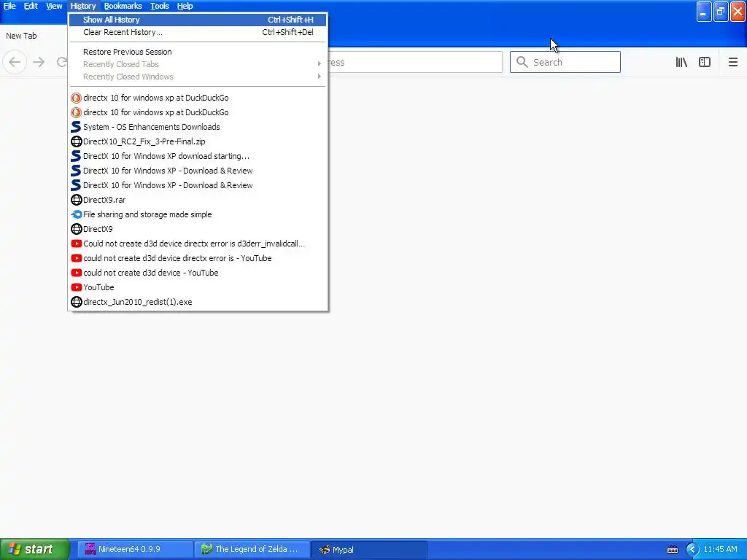Open second DirectX 10 Download & Review entry
747x560 pixels.
coord(198,186)
